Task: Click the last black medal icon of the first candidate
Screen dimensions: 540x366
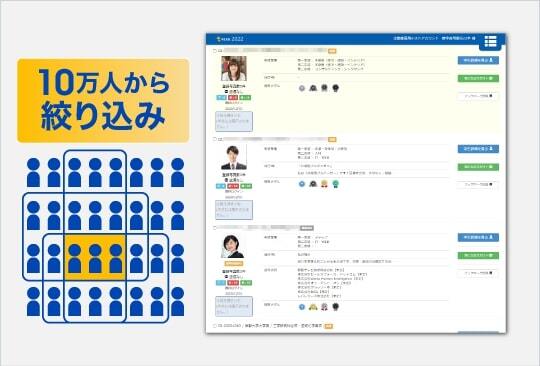Action: (x=335, y=88)
